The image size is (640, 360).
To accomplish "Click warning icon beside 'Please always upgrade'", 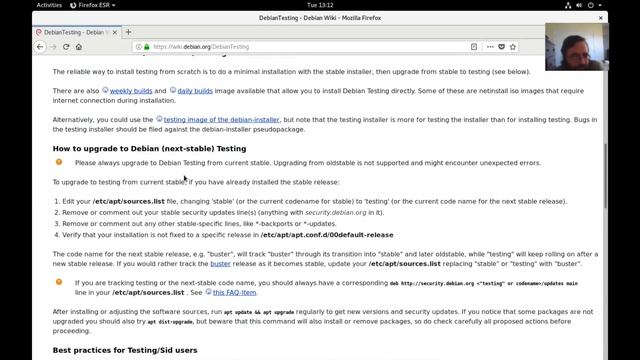I will (x=59, y=162).
